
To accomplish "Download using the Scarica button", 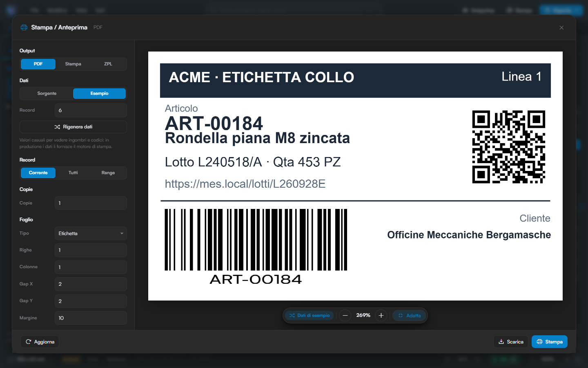I will pos(511,342).
